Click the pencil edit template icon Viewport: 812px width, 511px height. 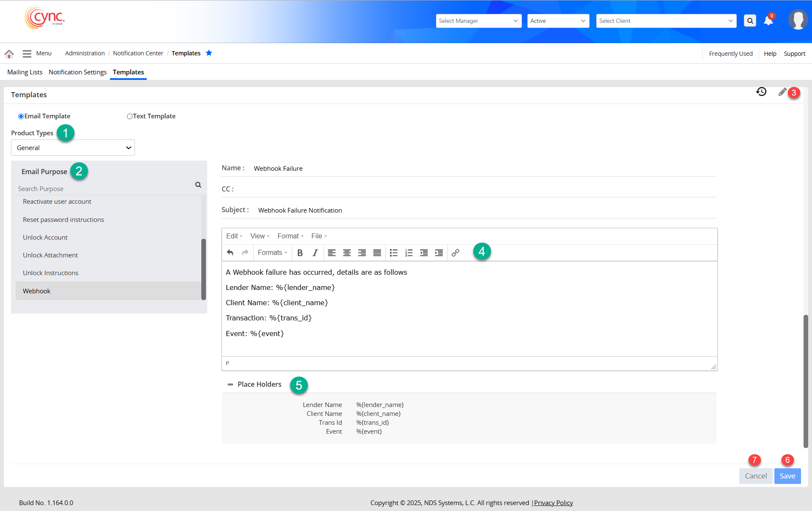coord(782,92)
